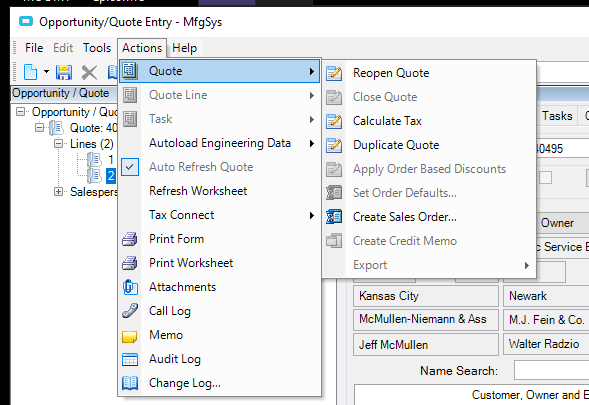Click the New document toolbar icon
The image size is (589, 405).
tap(30, 72)
